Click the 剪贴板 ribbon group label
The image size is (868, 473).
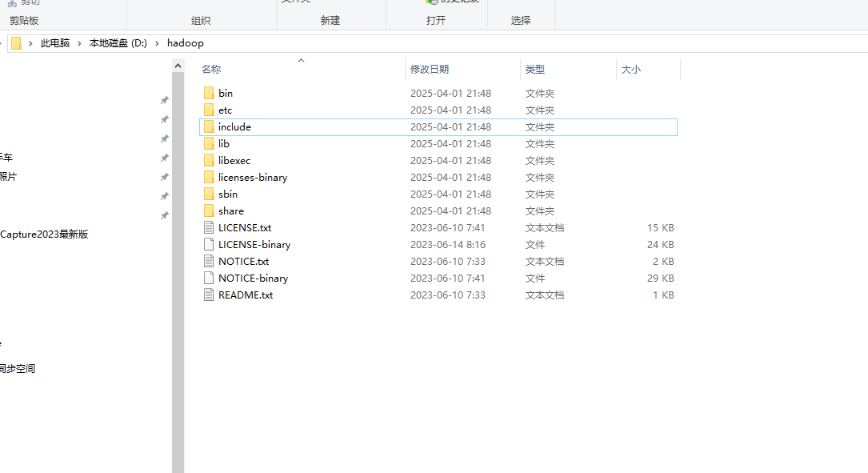24,21
